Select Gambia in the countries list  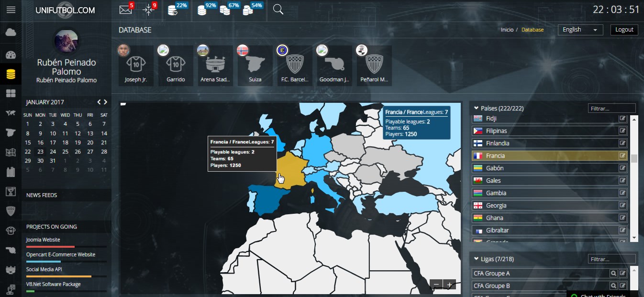coord(550,193)
